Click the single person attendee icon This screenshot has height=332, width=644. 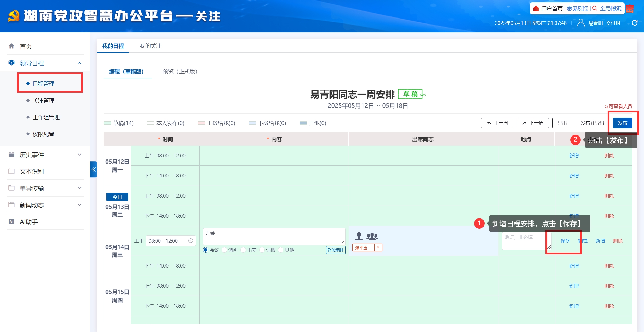coord(359,236)
